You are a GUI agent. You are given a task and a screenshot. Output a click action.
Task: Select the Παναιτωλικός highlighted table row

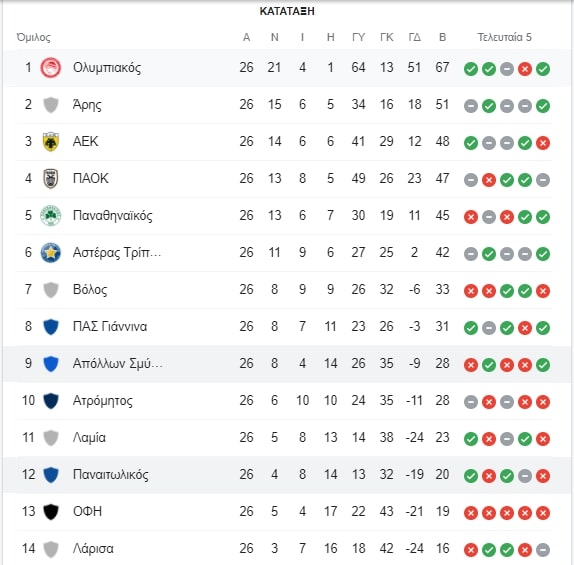(x=287, y=475)
